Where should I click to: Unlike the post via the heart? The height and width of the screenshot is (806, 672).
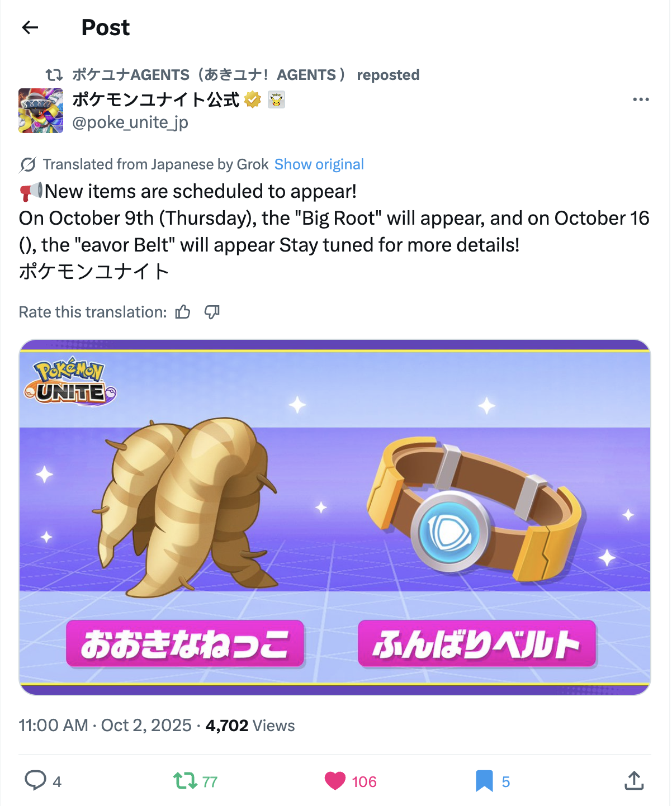(335, 781)
